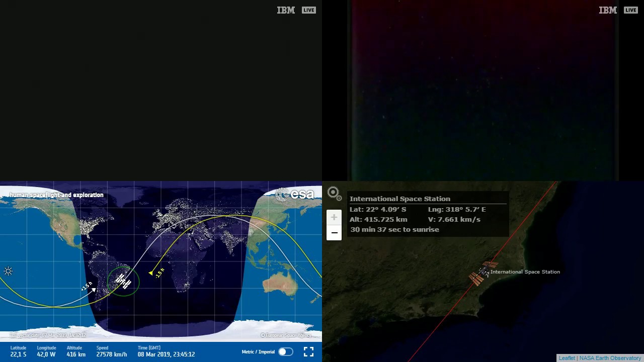Click the IBM logo in left video
The width and height of the screenshot is (644, 362).
pos(286,10)
